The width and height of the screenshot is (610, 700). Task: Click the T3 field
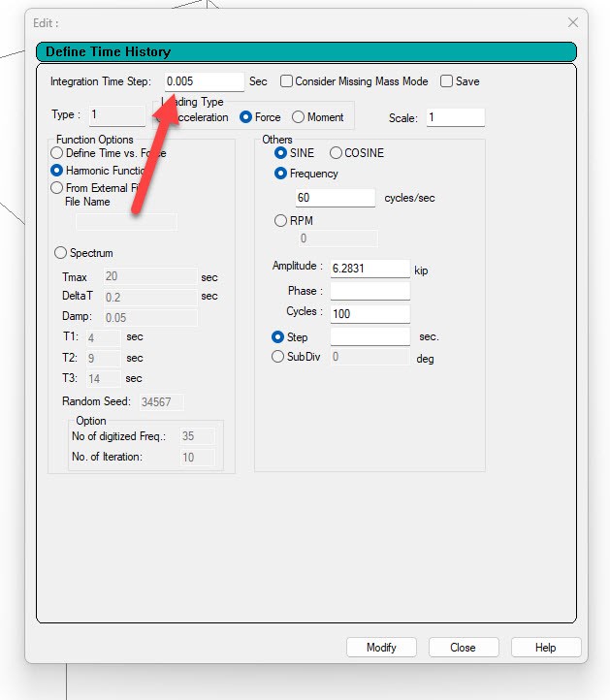tap(103, 379)
